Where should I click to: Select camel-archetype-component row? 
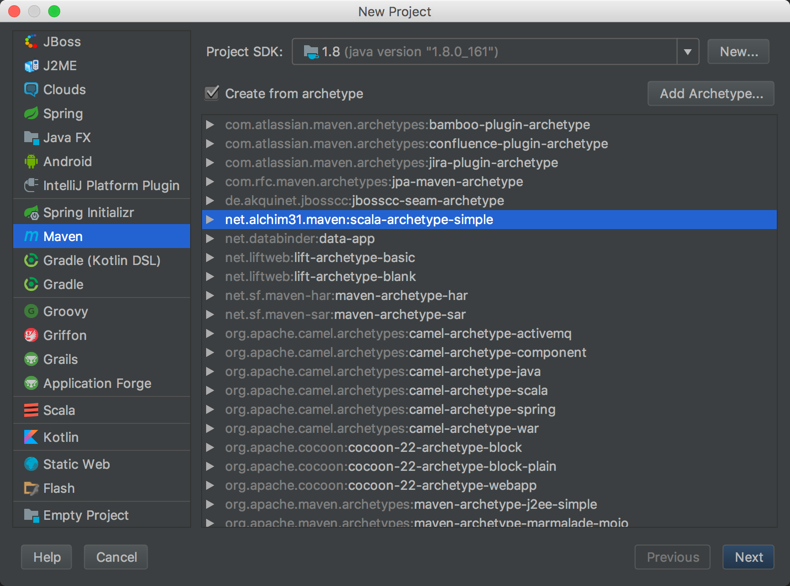point(489,353)
